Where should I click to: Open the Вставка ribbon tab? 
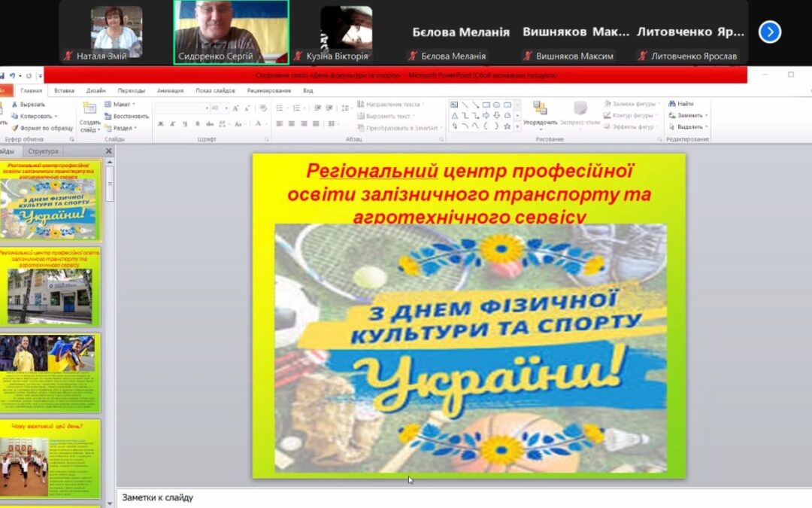tap(64, 91)
